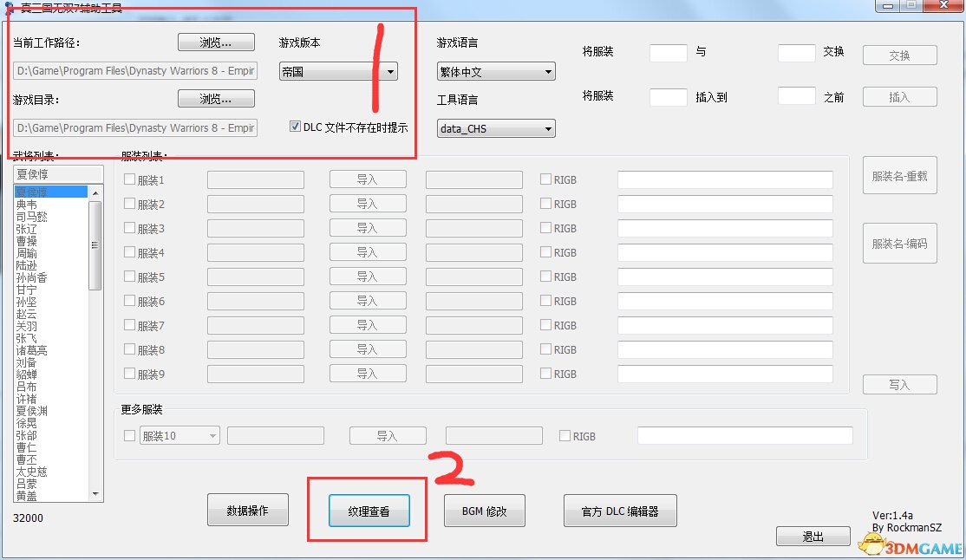966x560 pixels.
Task: Select 诸葛亮 in the officer list
Action: (31, 350)
